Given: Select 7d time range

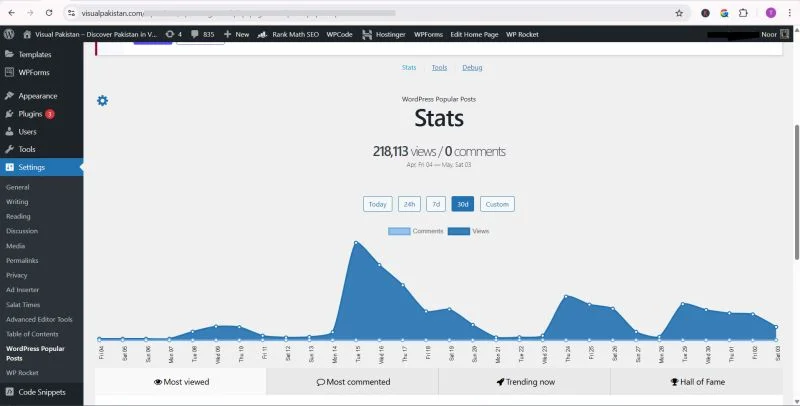Looking at the screenshot, I should click(x=436, y=204).
